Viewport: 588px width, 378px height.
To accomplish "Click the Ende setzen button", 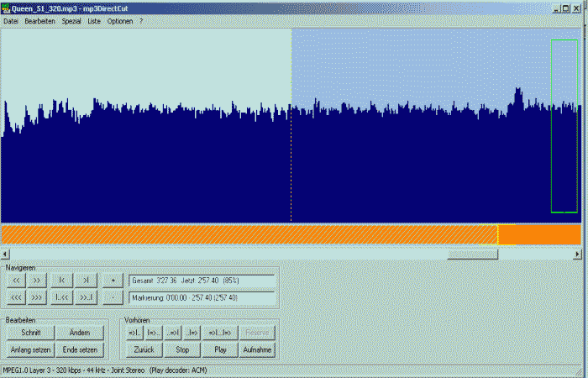I will point(81,349).
